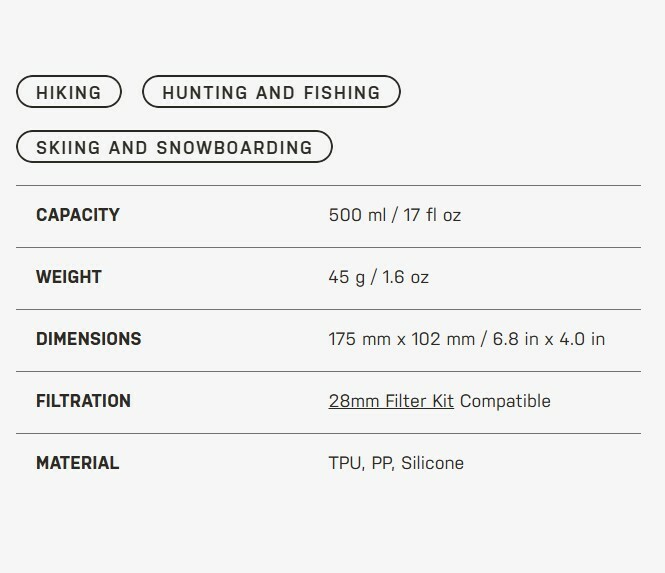
Task: Click the HIKING tag pill
Action: tap(68, 93)
